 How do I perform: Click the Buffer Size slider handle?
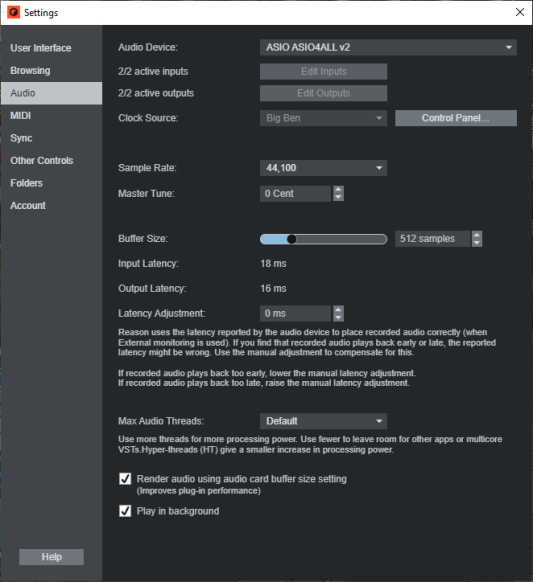click(292, 239)
